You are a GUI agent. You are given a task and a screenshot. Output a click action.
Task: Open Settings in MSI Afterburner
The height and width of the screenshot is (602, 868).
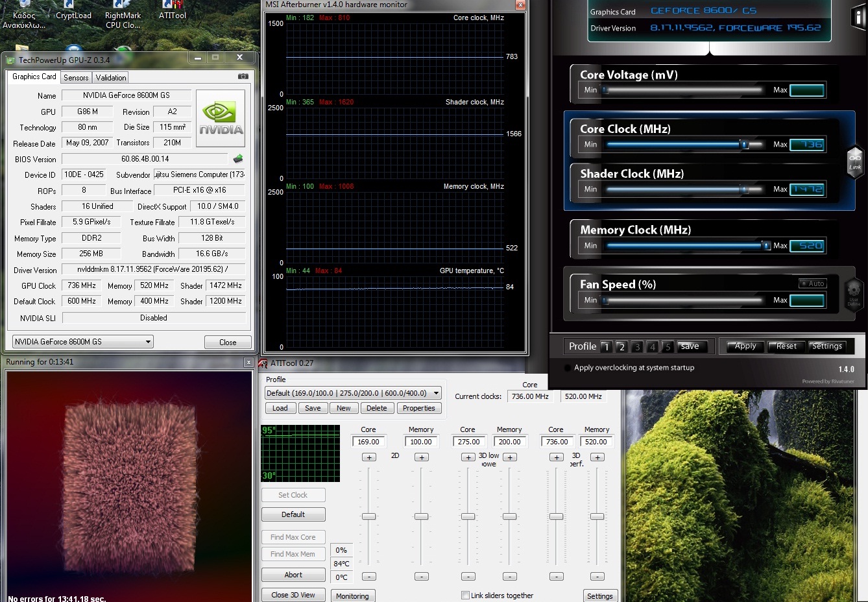[827, 346]
